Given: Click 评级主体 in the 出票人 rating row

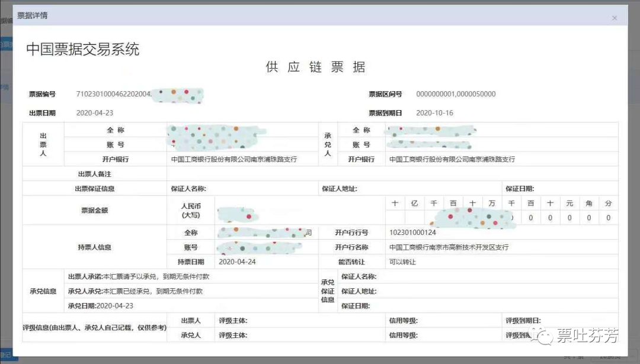Looking at the screenshot, I should (x=233, y=321).
